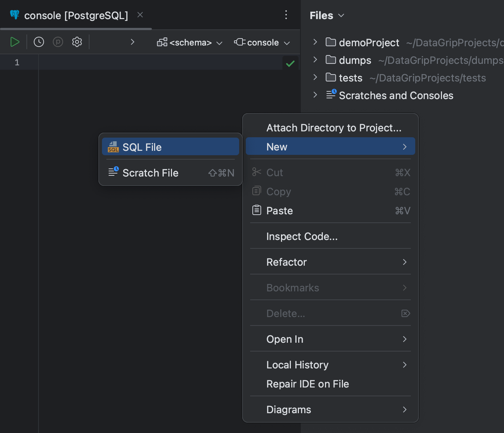504x433 pixels.
Task: Expand the dumps folder node
Action: click(315, 60)
